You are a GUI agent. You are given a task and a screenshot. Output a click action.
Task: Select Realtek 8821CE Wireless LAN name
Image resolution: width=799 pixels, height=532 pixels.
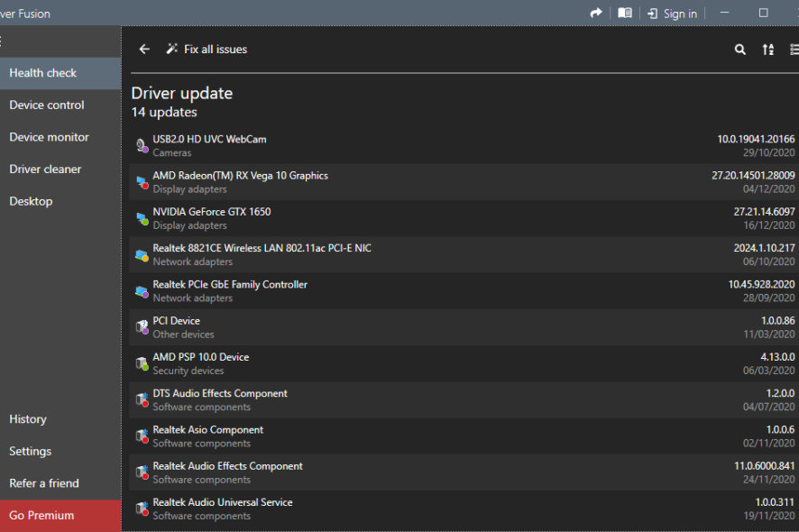[262, 248]
